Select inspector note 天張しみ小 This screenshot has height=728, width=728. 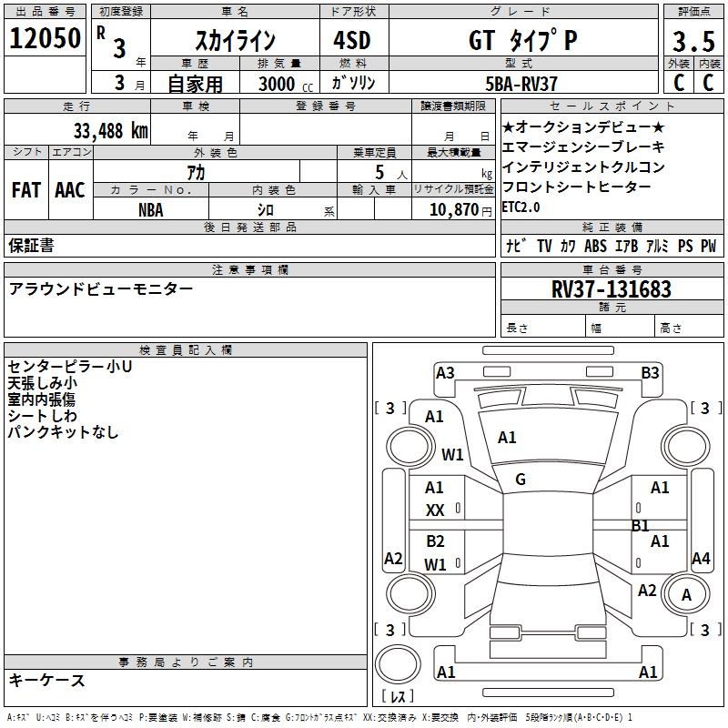[42, 383]
